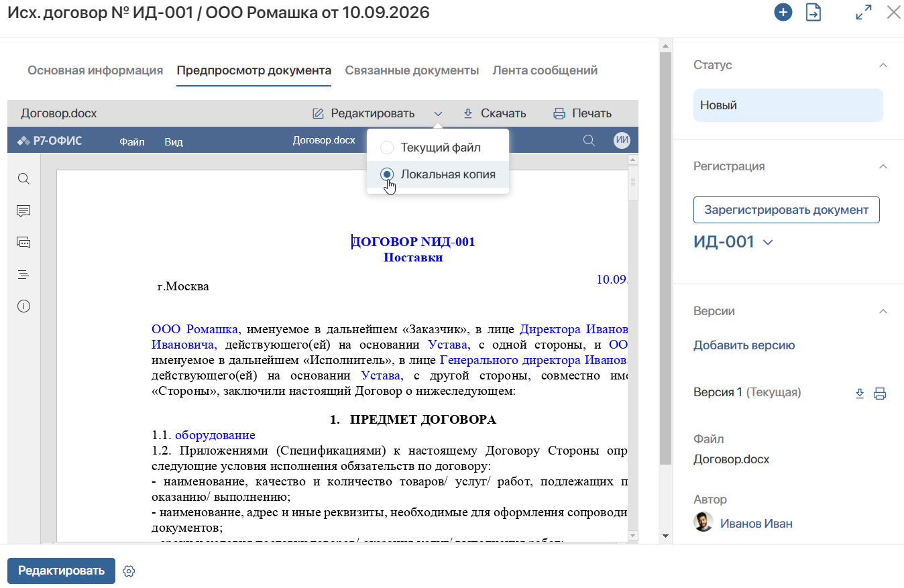Switch to Связанные документы tab
Viewport: 904px width, 588px height.
click(x=412, y=70)
